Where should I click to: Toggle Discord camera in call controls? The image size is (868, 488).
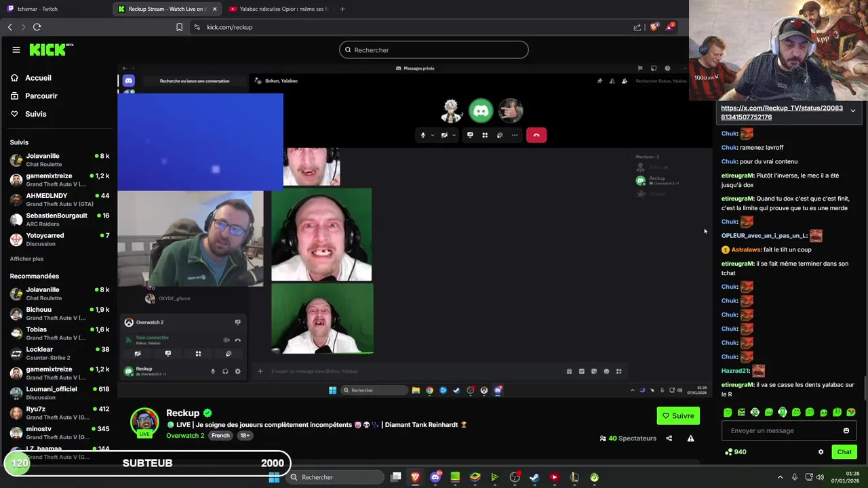pyautogui.click(x=444, y=135)
